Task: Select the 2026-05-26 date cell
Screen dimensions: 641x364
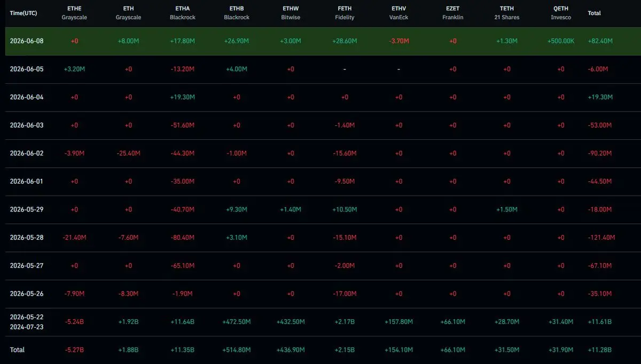Action: coord(27,294)
